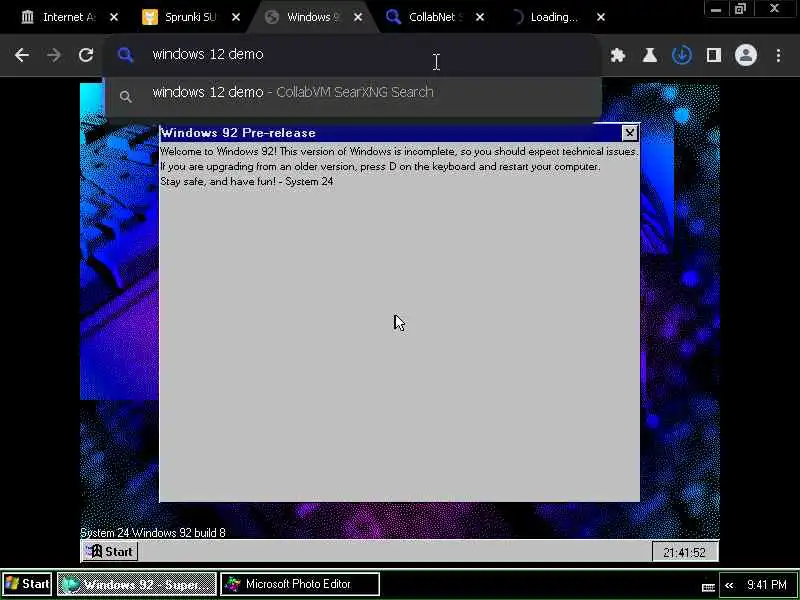
Task: Toggle the side panel icon
Action: pyautogui.click(x=714, y=55)
